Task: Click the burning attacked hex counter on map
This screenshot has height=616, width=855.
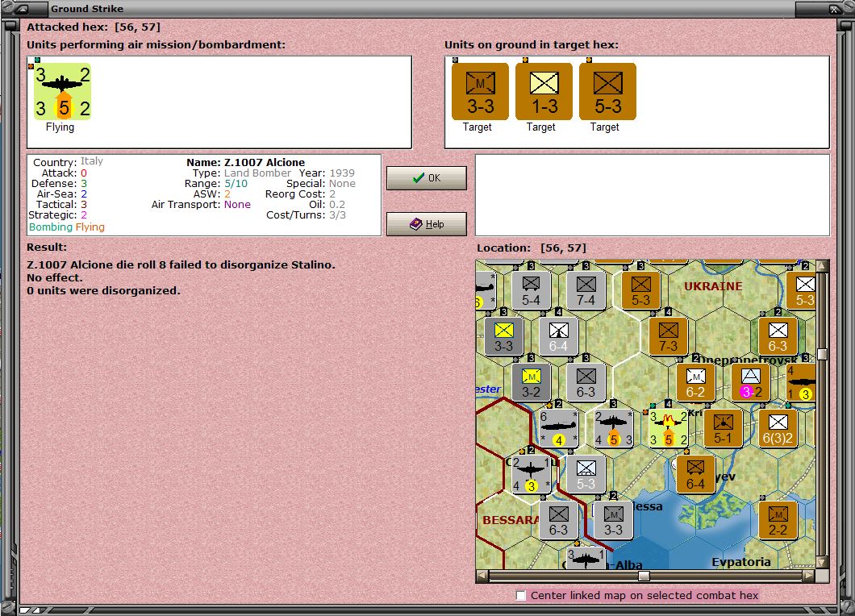Action: click(x=668, y=428)
